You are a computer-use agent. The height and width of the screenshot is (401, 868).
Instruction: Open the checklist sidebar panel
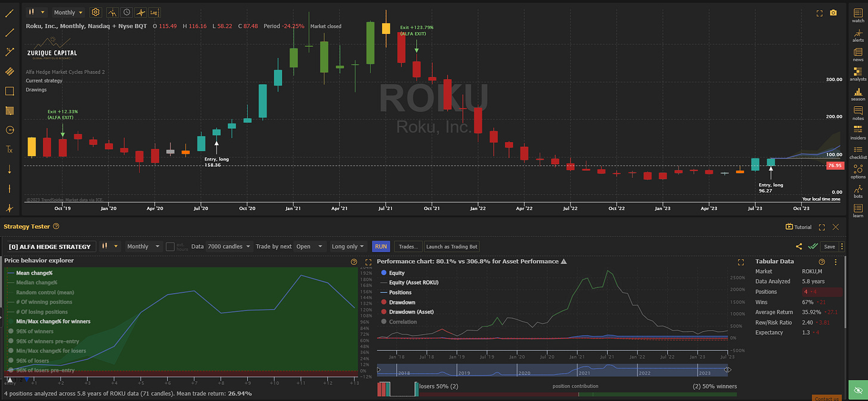(x=858, y=152)
